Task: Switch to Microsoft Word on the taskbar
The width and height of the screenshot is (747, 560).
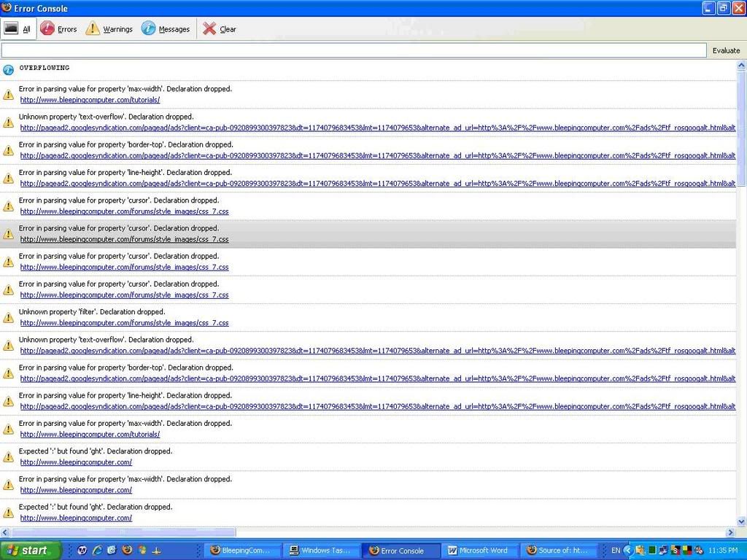Action: pyautogui.click(x=479, y=551)
